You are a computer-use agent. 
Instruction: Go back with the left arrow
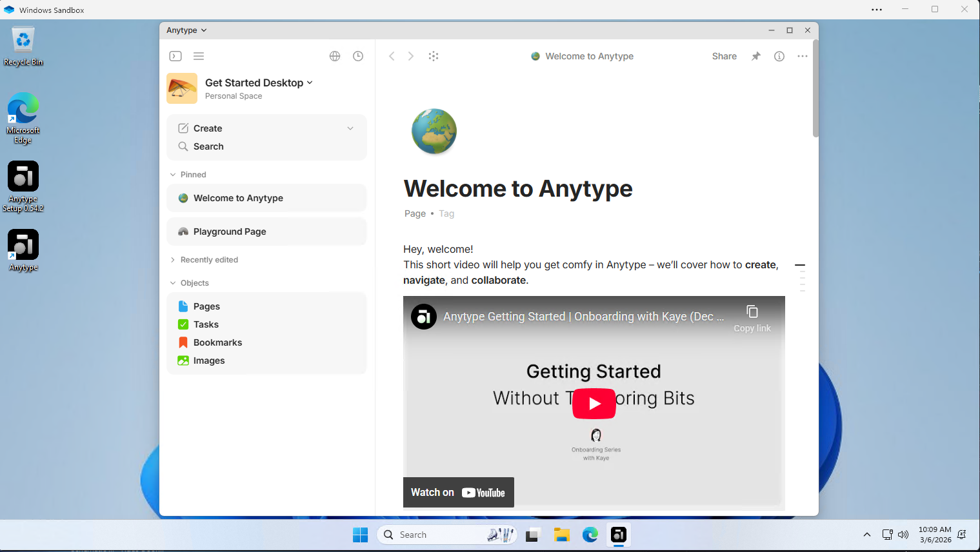coord(392,56)
